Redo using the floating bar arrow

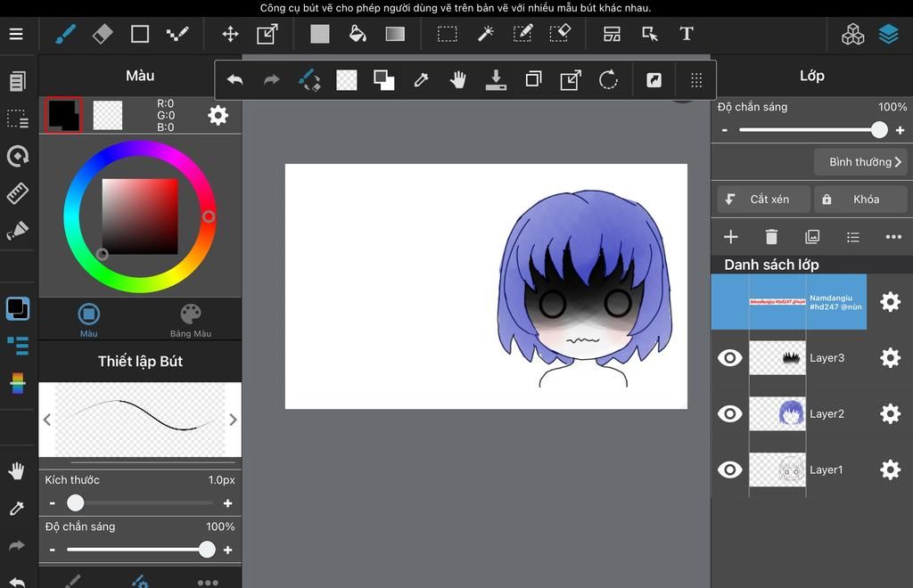coord(272,79)
